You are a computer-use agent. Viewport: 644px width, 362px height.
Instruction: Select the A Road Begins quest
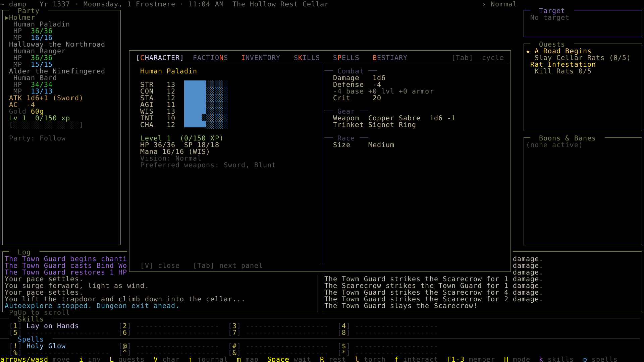pos(563,51)
